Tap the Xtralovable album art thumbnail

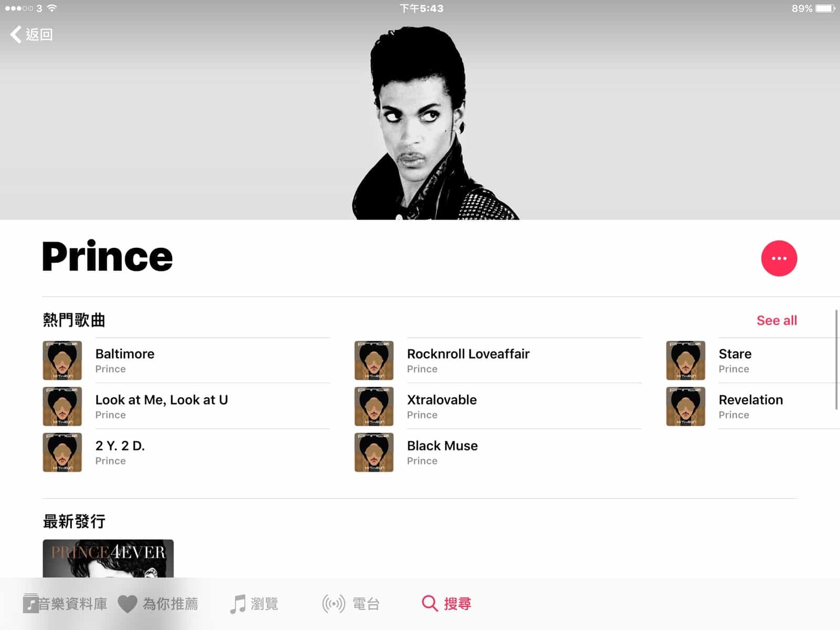(374, 406)
